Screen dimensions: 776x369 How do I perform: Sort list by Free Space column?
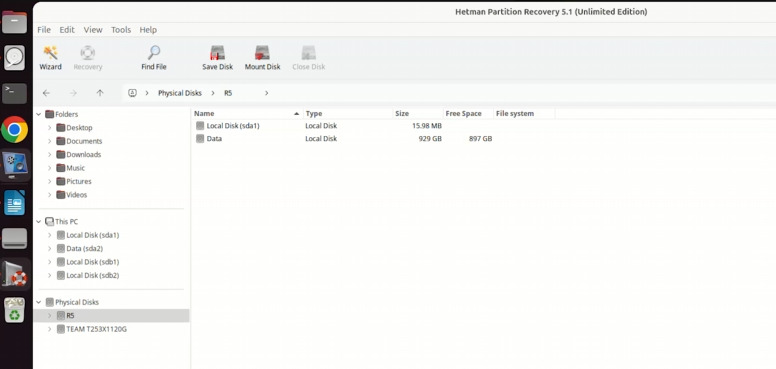pos(469,113)
